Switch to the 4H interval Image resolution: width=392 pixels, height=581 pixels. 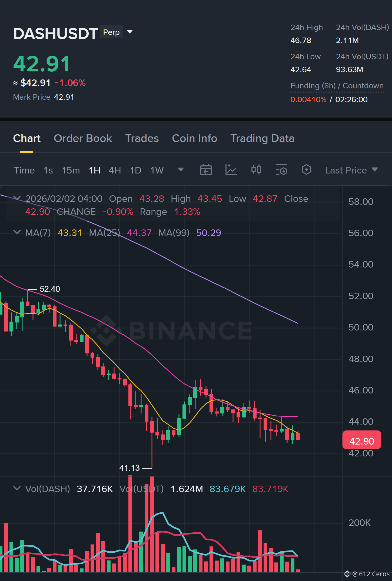[x=115, y=171]
